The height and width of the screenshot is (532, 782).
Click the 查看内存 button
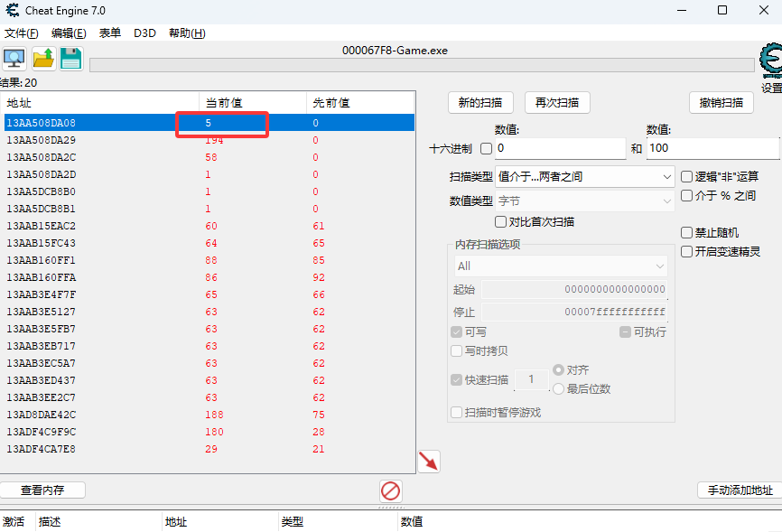(42, 490)
